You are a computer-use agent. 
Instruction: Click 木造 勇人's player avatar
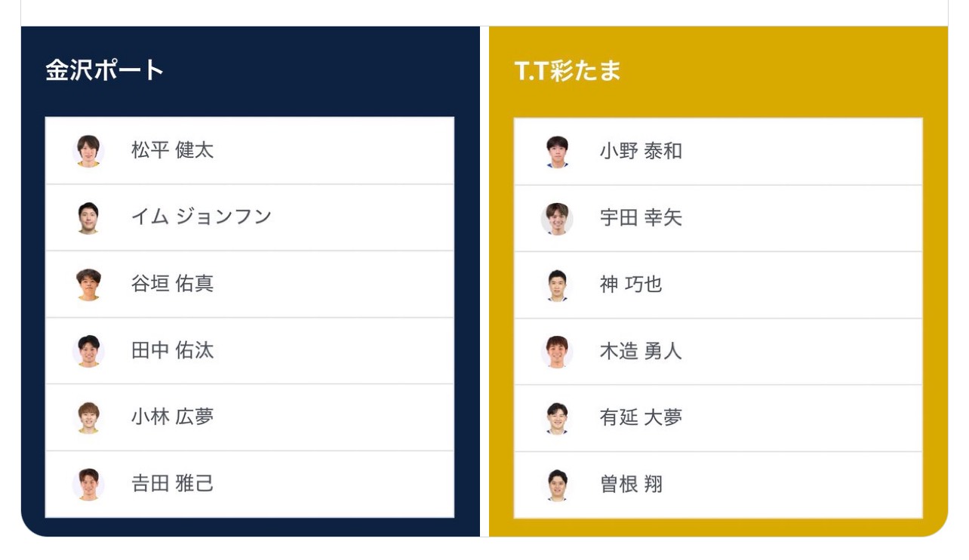coord(557,352)
